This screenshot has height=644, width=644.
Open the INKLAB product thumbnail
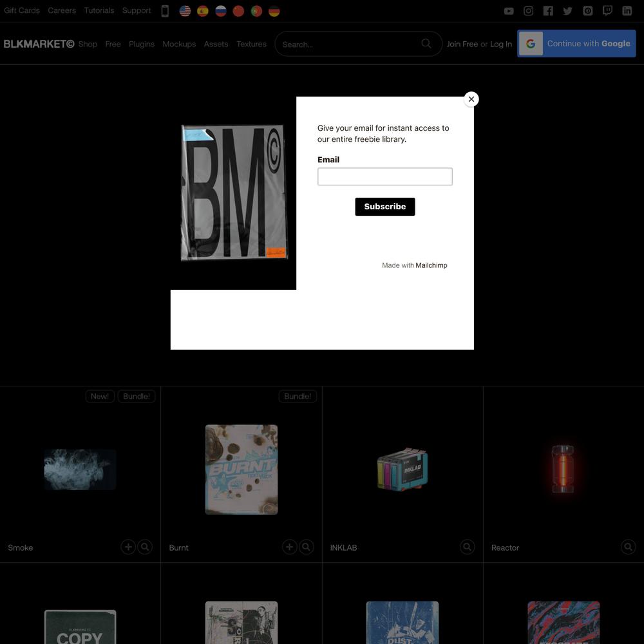402,469
